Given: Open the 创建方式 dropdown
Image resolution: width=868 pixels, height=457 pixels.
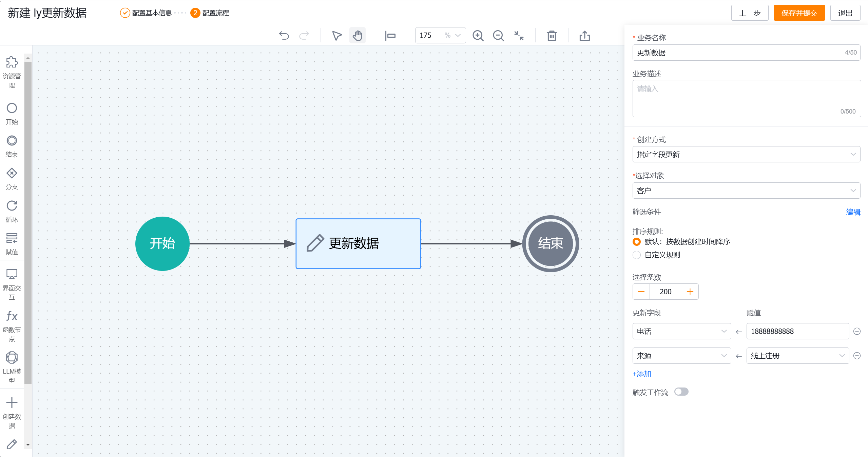Looking at the screenshot, I should point(746,155).
